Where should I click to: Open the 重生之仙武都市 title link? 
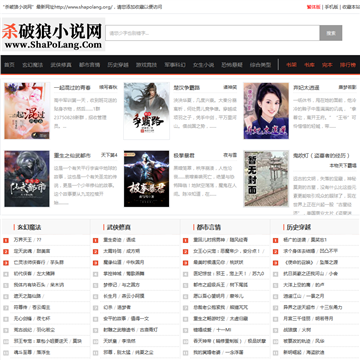coord(72,156)
